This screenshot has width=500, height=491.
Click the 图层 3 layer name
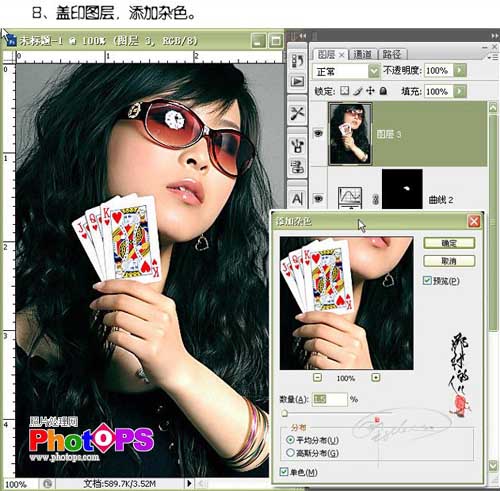click(x=388, y=134)
